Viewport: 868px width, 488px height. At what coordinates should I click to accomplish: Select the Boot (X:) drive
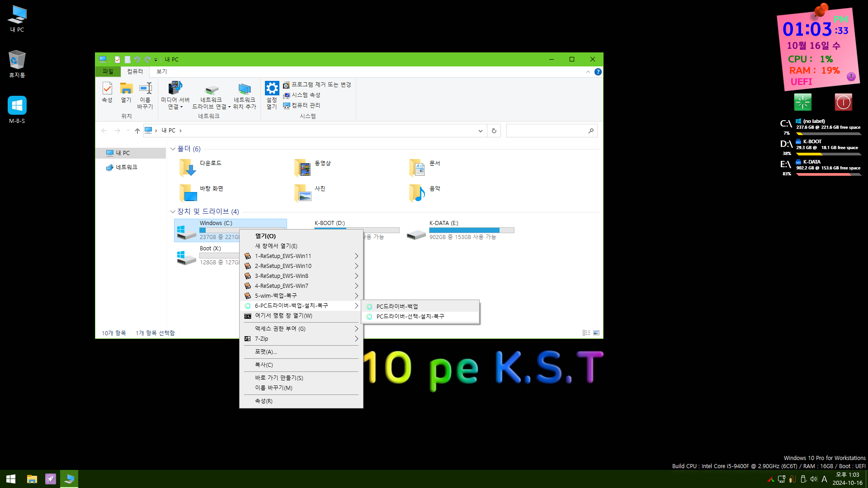[208, 256]
